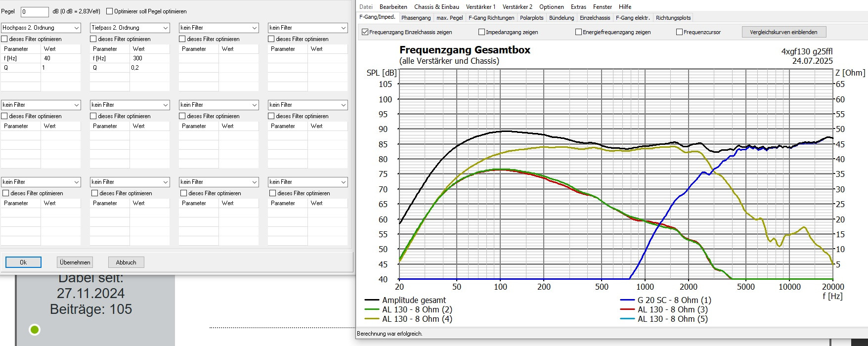The image size is (868, 346).
Task: Uncheck Frequenzgang Einzelchassis zeigen
Action: point(365,32)
